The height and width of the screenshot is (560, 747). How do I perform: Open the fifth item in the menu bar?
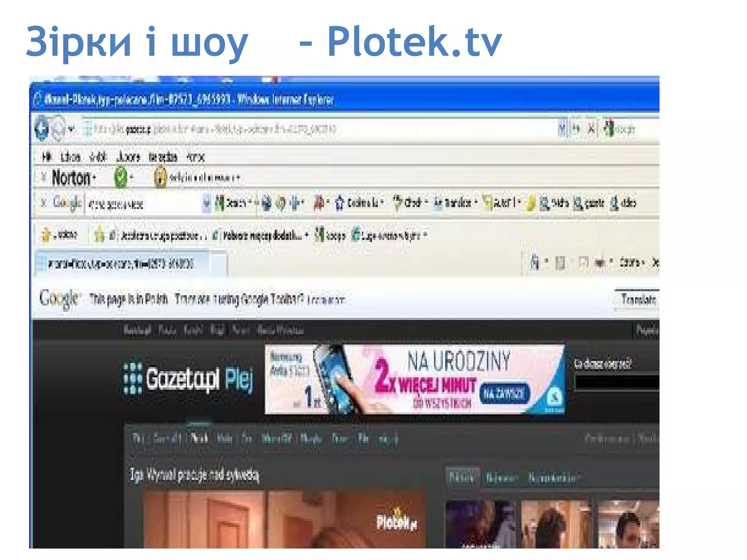click(x=163, y=157)
